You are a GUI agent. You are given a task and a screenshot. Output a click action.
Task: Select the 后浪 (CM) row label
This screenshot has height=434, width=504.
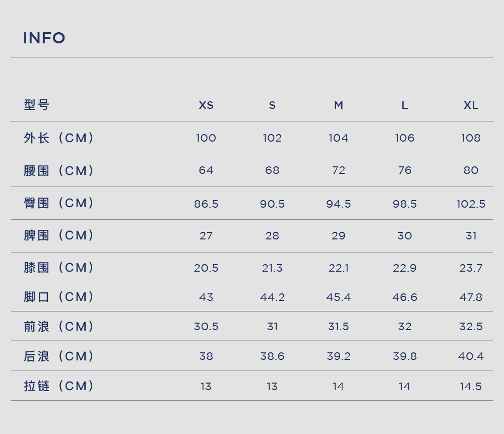coord(59,356)
